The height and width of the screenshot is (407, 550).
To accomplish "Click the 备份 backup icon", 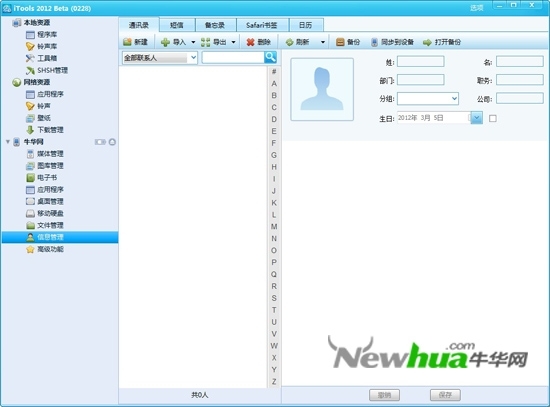I will click(x=340, y=42).
